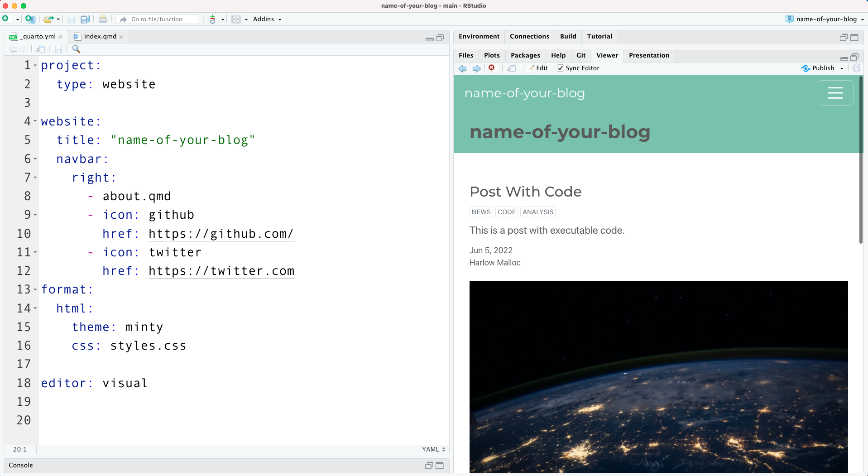Open the Publish dropdown arrow

842,68
